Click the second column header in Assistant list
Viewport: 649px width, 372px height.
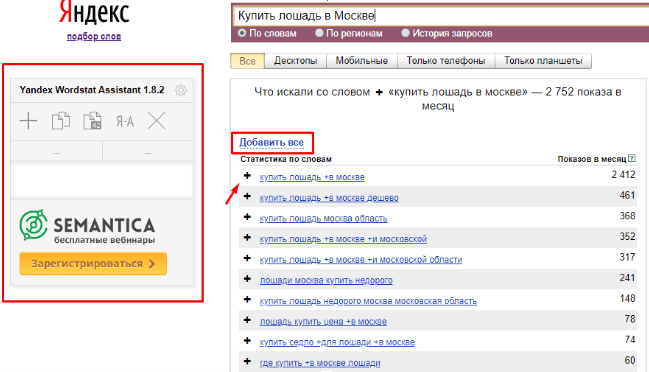pos(148,151)
